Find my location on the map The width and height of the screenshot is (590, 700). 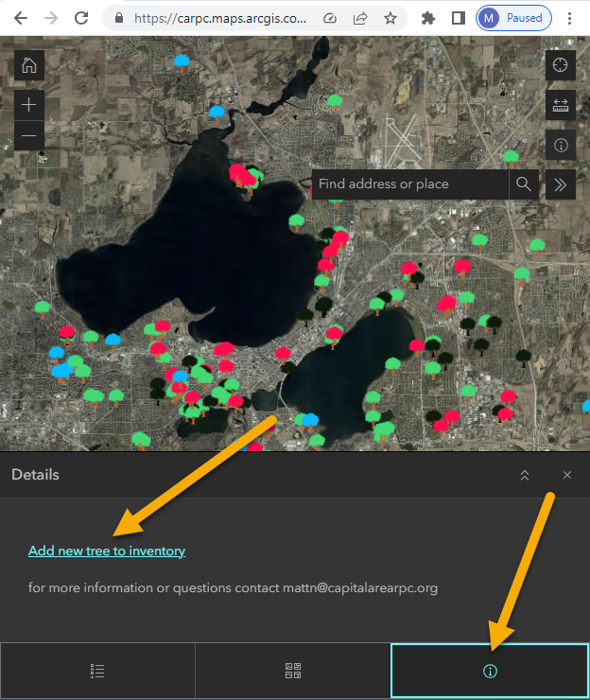click(561, 65)
